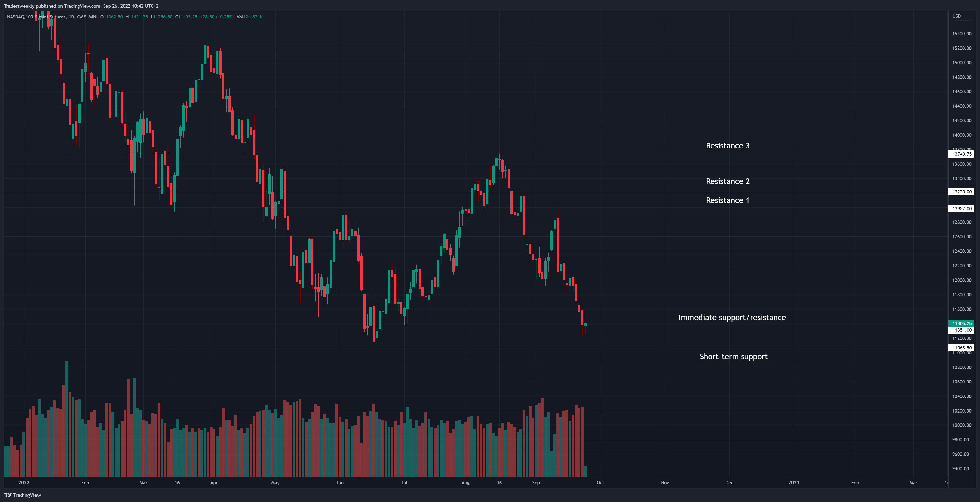Viewport: 980px width, 502px height.
Task: Click the high price H11421.75 value
Action: [x=137, y=17]
